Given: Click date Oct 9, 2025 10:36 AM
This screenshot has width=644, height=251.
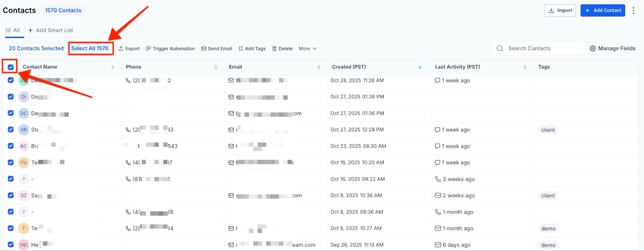Looking at the screenshot, I should pyautogui.click(x=356, y=195).
